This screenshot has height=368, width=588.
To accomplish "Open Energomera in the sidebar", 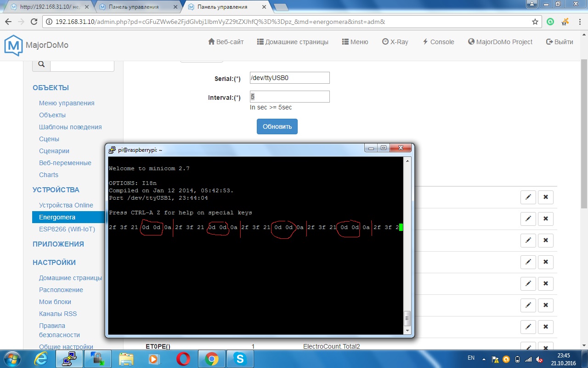I will pos(57,217).
